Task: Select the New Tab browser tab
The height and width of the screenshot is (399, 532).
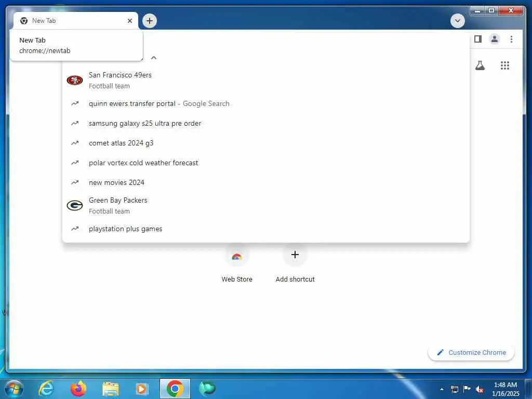Action: coord(76,21)
